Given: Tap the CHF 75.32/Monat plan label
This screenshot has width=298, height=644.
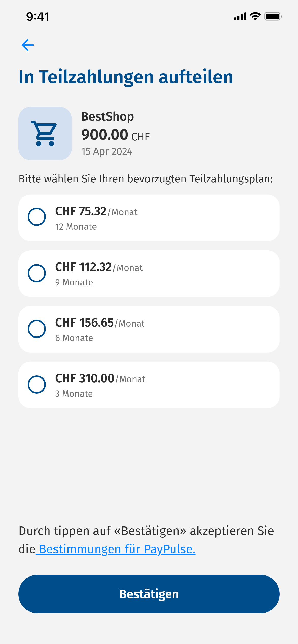Looking at the screenshot, I should 96,212.
